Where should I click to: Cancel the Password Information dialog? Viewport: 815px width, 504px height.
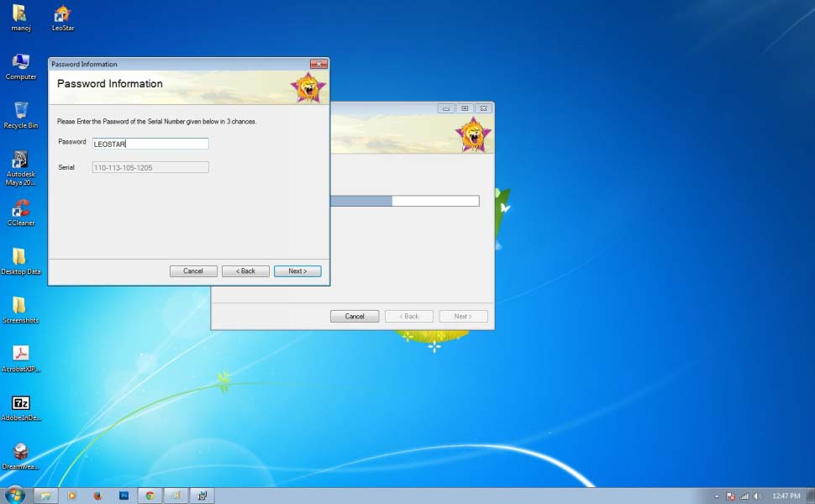[x=193, y=271]
